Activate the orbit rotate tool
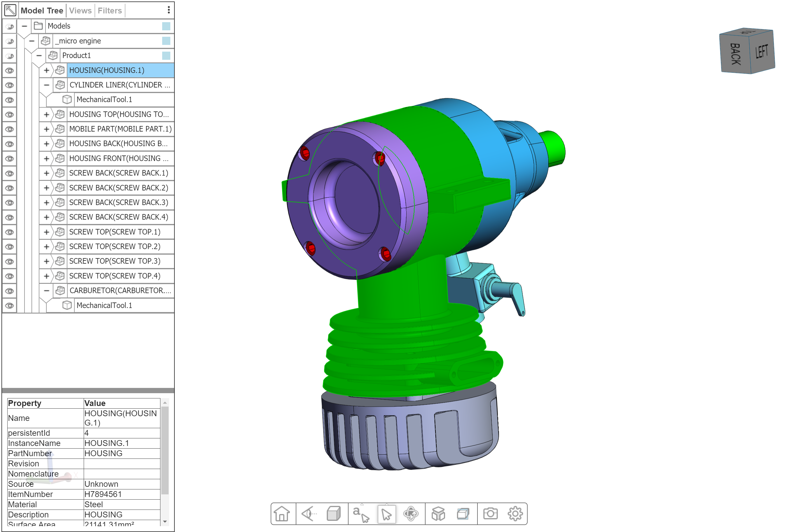798x532 pixels. coord(411,514)
